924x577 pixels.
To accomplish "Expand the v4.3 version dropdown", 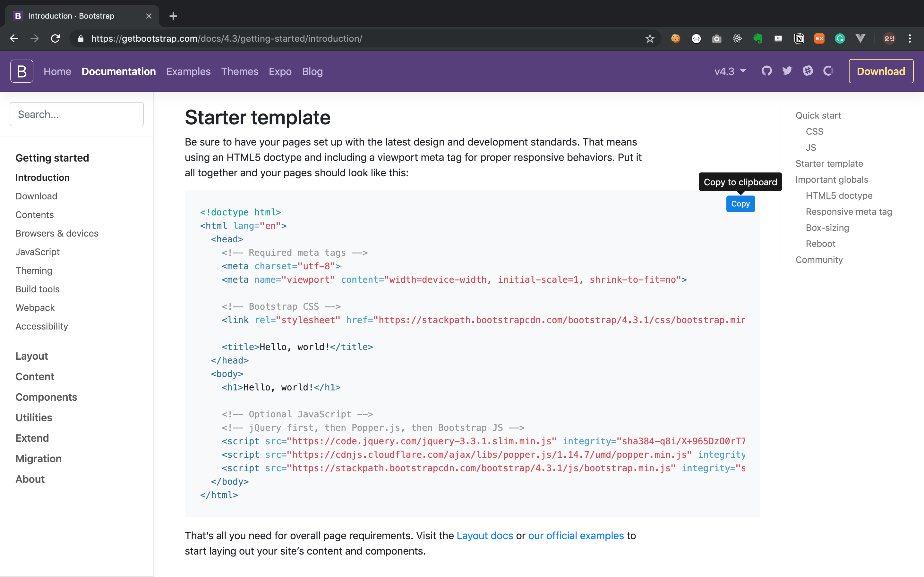I will coord(730,71).
